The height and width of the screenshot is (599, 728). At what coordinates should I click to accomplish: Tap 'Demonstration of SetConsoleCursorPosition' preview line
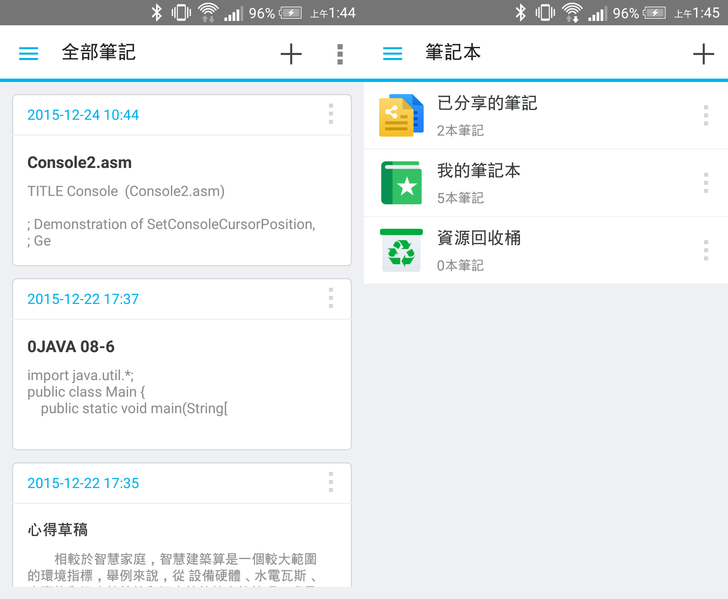(x=171, y=224)
